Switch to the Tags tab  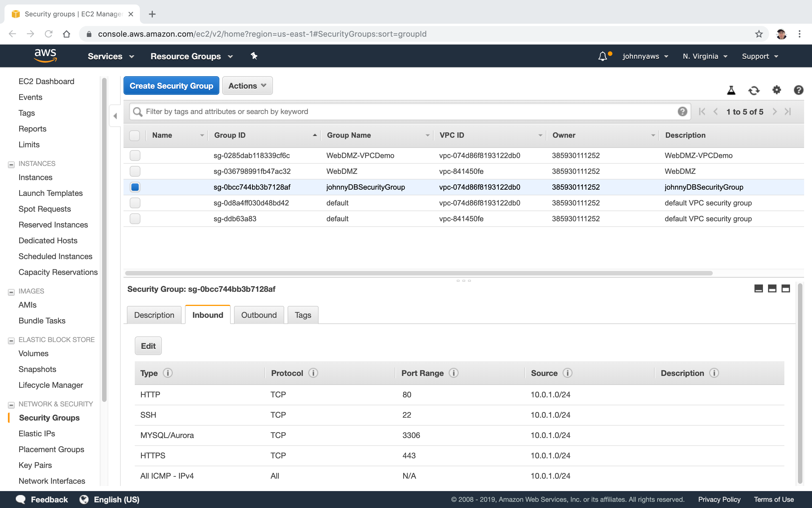(x=303, y=315)
